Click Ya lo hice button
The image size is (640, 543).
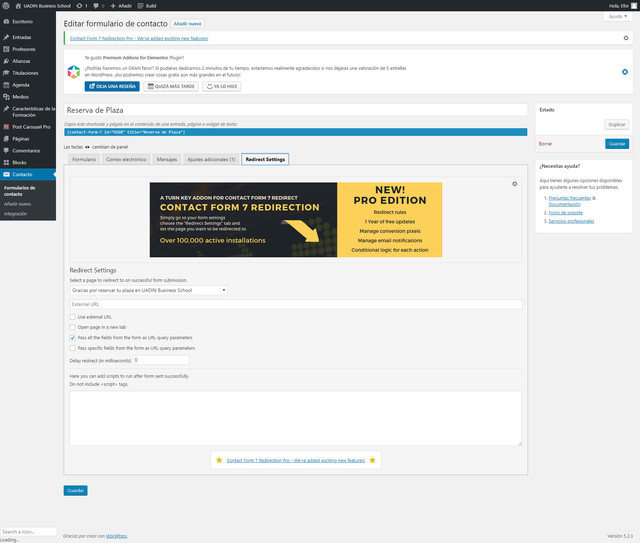pyautogui.click(x=222, y=86)
